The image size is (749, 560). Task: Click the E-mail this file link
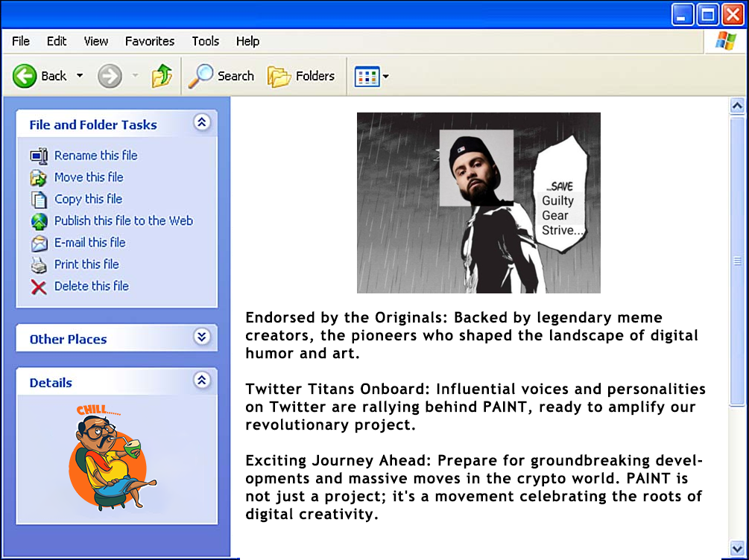point(89,243)
